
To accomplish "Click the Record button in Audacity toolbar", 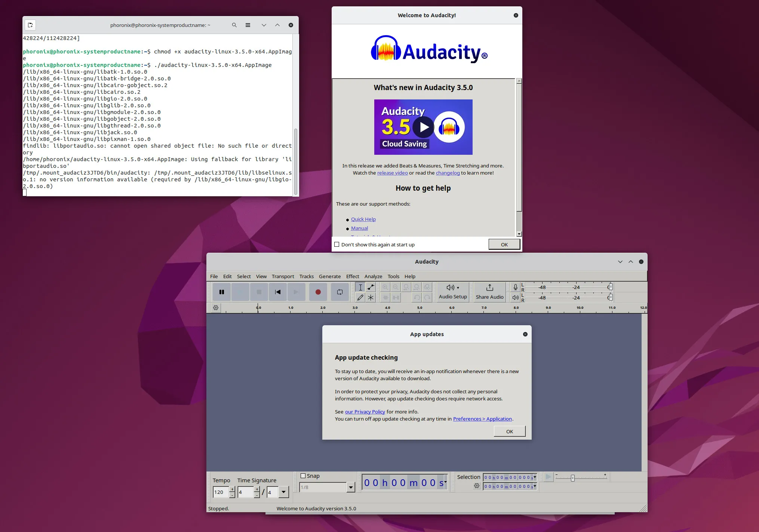I will click(318, 291).
